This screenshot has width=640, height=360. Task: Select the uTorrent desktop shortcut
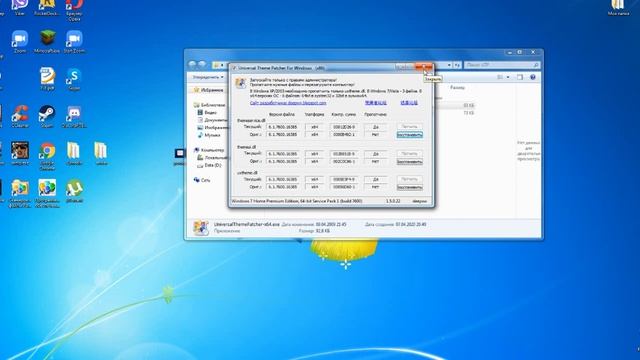click(74, 191)
